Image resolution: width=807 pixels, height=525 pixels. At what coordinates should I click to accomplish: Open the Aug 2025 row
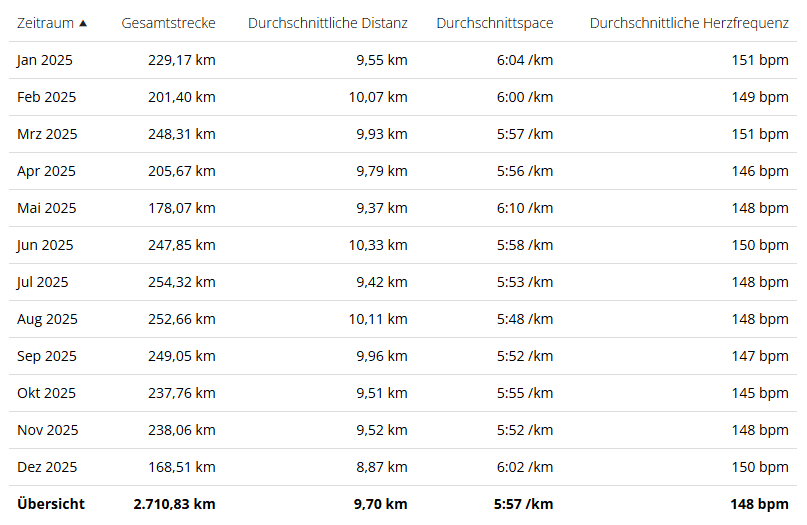coord(47,319)
